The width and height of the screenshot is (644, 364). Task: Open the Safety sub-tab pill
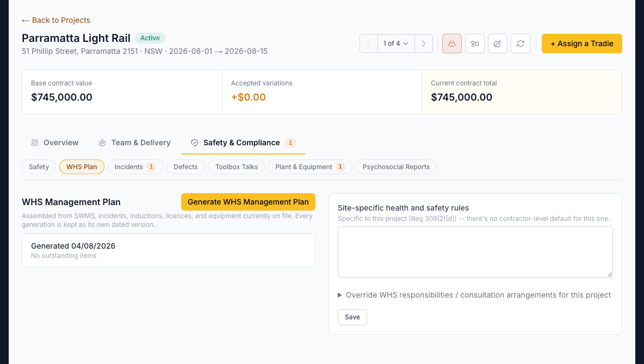point(39,167)
